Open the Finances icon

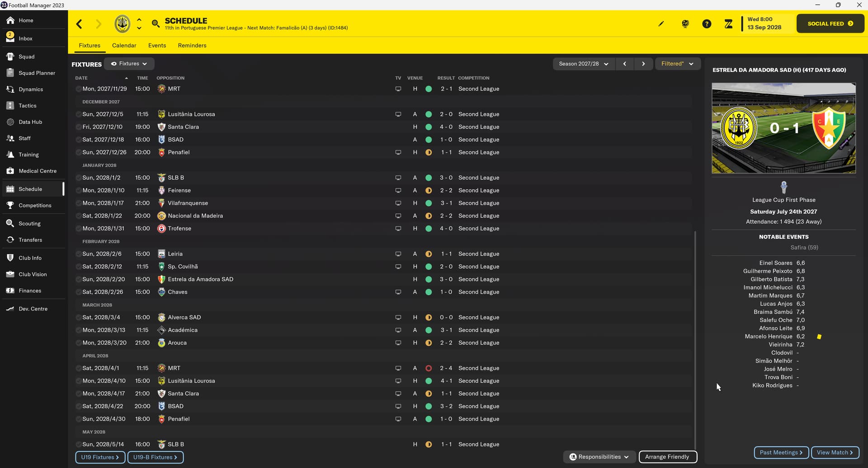pyautogui.click(x=10, y=290)
